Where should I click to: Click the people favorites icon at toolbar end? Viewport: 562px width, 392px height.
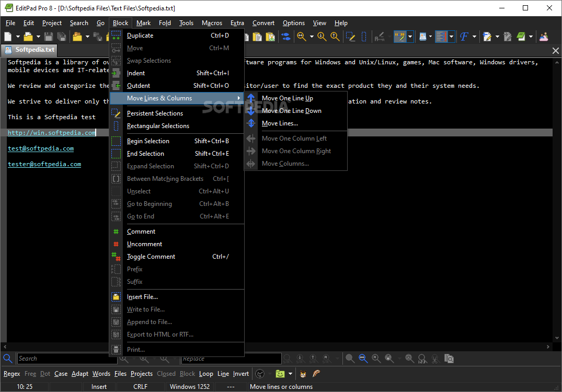click(x=544, y=37)
